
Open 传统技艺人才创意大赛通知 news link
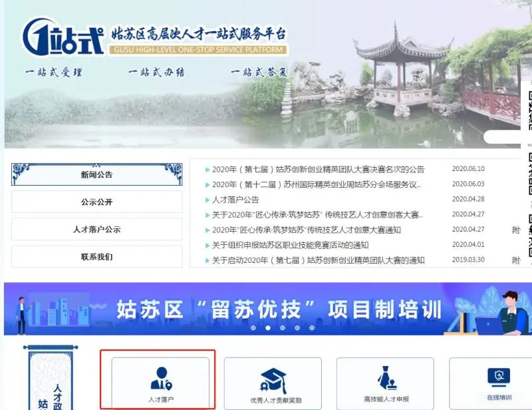(x=307, y=230)
